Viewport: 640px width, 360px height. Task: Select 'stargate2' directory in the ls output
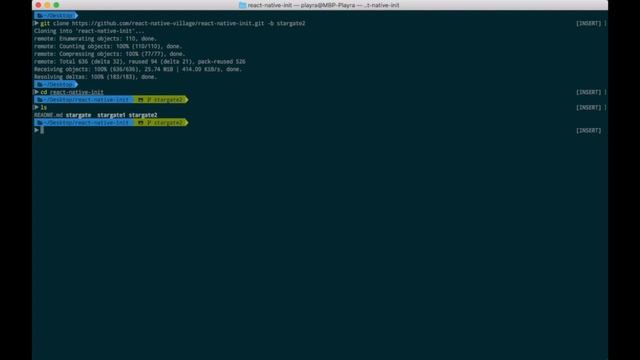click(x=143, y=115)
